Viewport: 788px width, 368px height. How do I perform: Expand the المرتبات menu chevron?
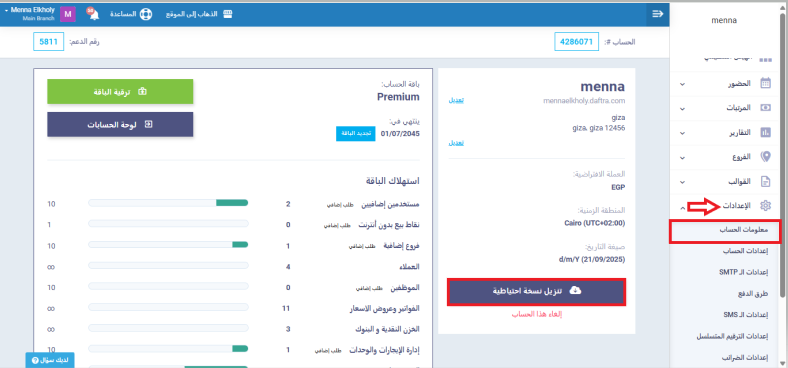pyautogui.click(x=682, y=109)
